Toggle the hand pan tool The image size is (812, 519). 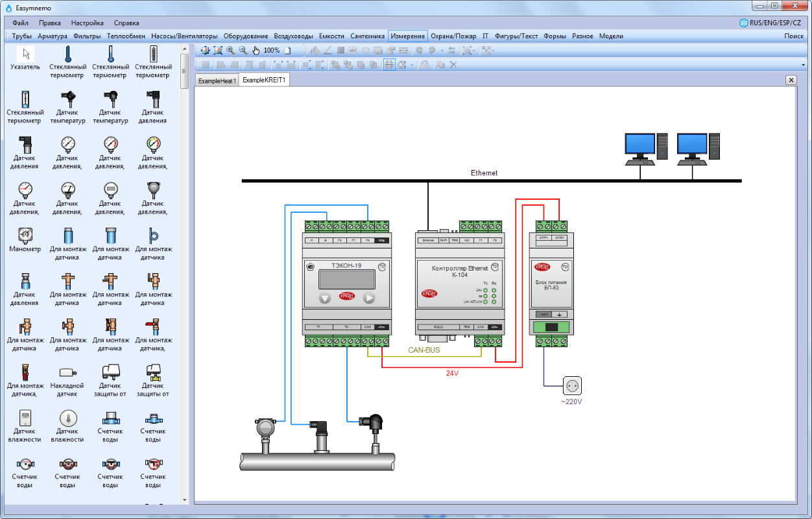256,50
